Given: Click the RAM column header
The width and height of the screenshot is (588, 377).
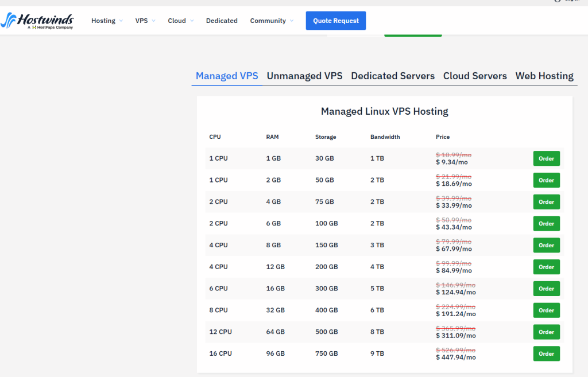Looking at the screenshot, I should [x=272, y=137].
